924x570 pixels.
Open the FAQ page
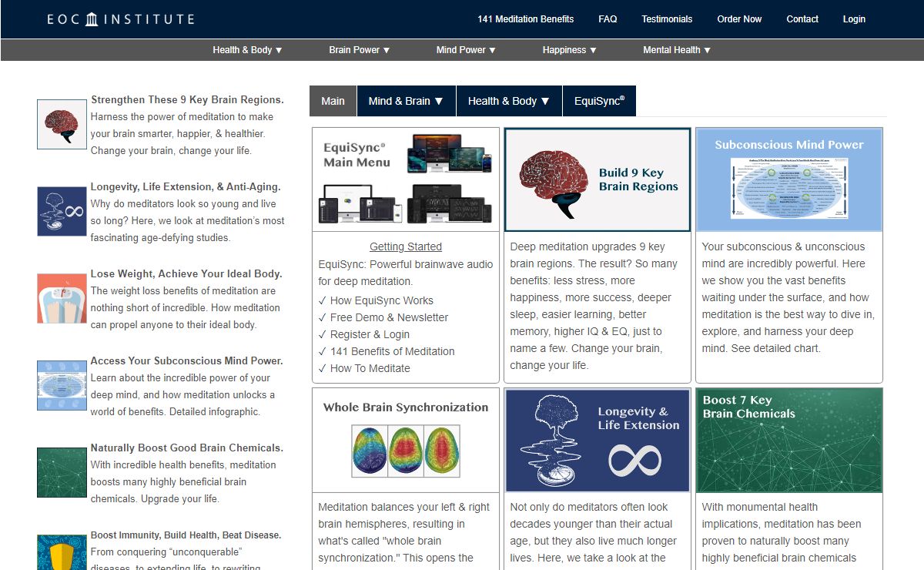click(x=608, y=19)
